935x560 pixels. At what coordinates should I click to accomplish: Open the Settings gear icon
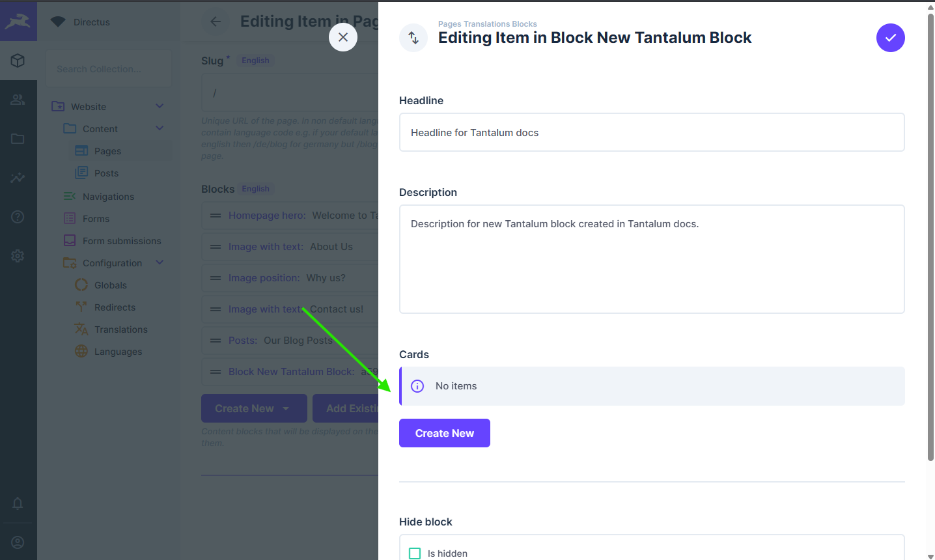[18, 256]
